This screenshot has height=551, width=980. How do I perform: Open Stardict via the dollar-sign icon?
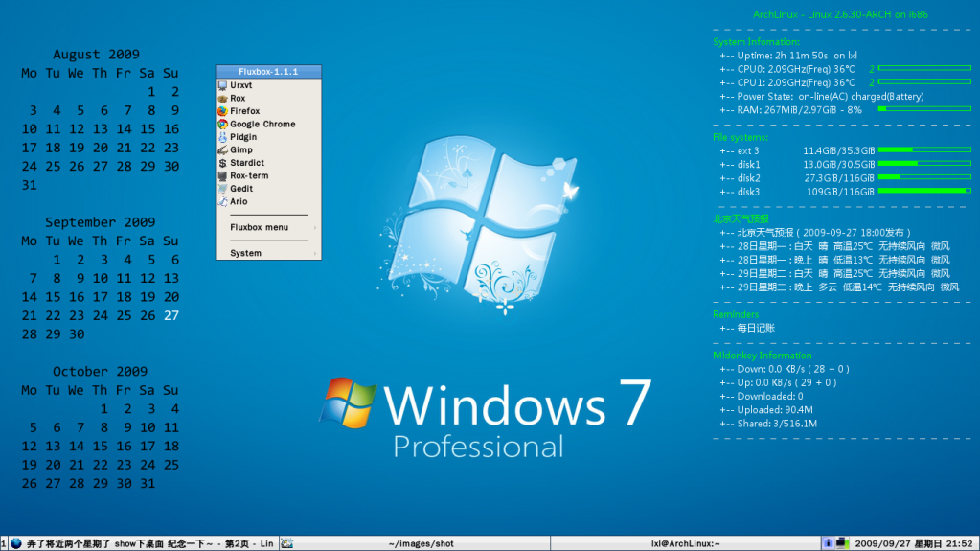tap(222, 163)
